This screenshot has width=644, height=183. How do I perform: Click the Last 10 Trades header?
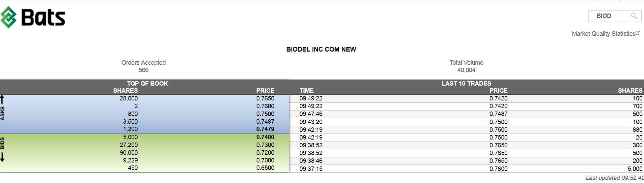(466, 83)
